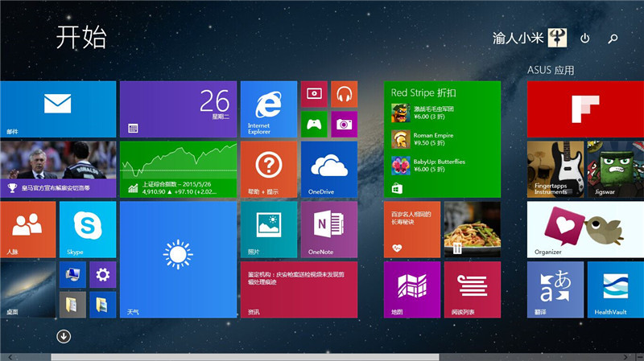Open the small Video tile
The image size is (644, 361).
[x=313, y=94]
